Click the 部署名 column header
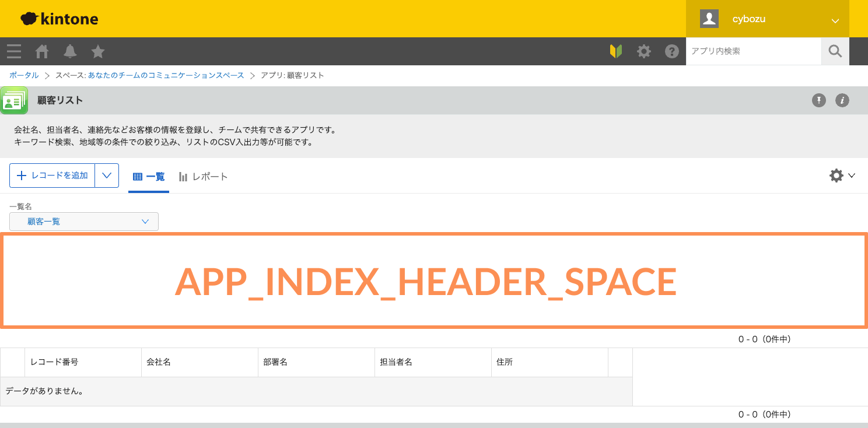 [316, 362]
